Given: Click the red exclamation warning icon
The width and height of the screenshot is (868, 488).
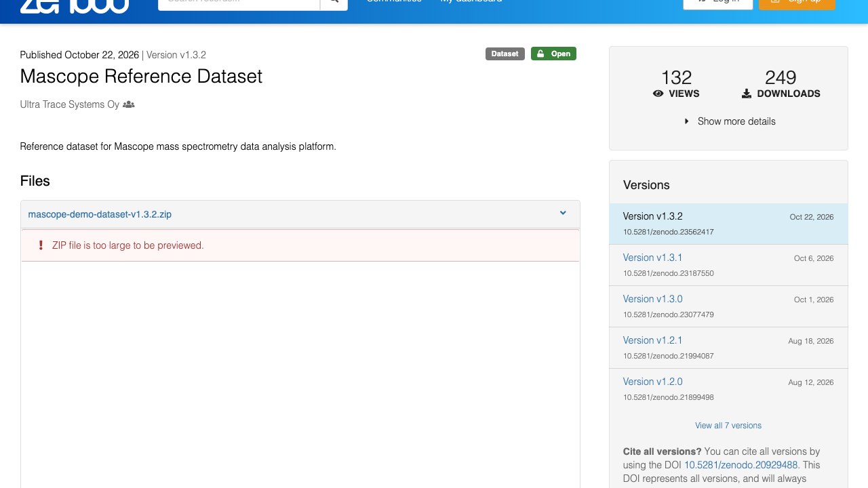Looking at the screenshot, I should tap(41, 245).
